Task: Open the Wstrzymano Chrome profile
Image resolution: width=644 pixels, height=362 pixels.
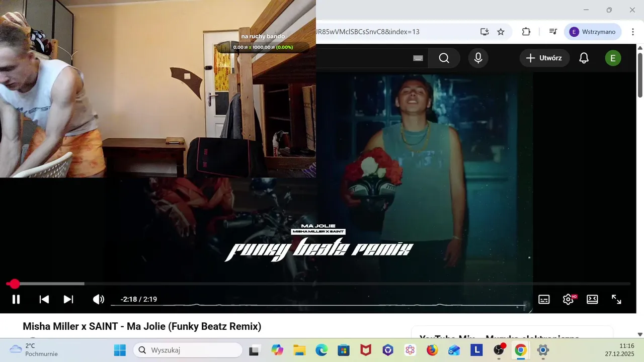Action: click(x=593, y=32)
